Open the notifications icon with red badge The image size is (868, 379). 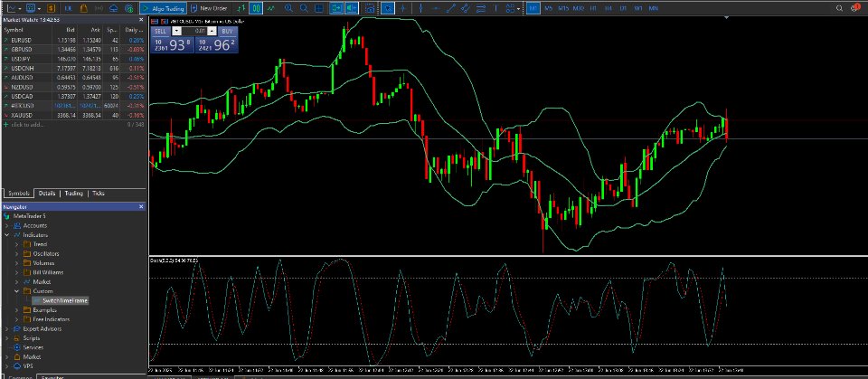[854, 8]
